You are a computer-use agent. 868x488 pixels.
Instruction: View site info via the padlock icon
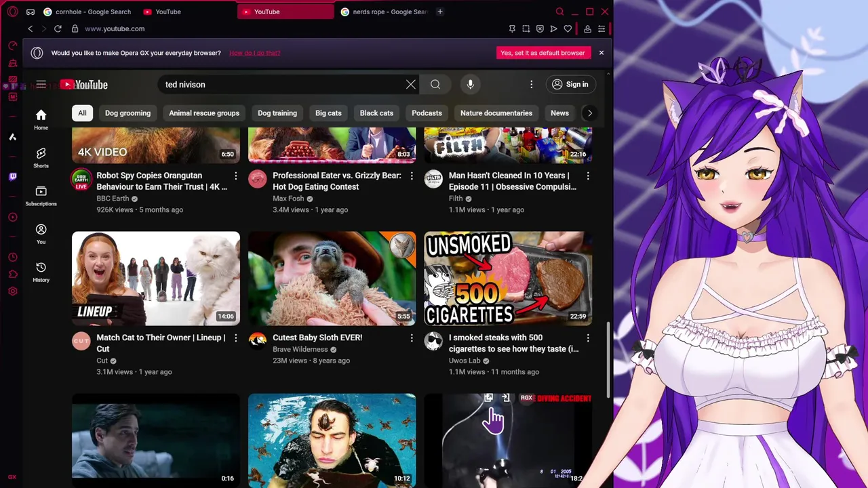coord(75,28)
